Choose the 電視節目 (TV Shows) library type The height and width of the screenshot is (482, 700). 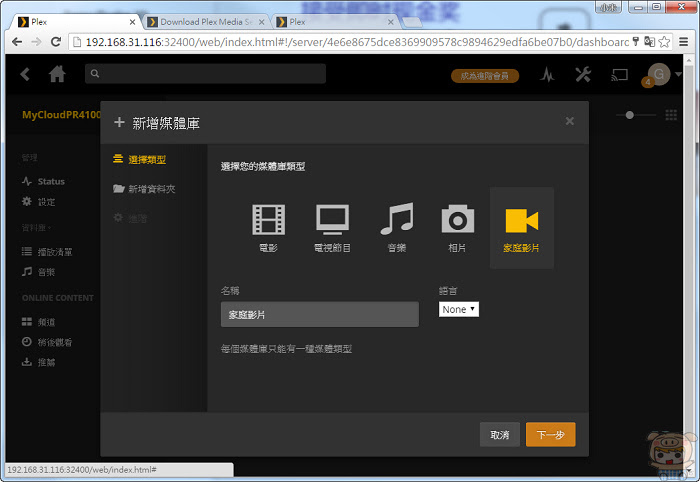tap(332, 228)
